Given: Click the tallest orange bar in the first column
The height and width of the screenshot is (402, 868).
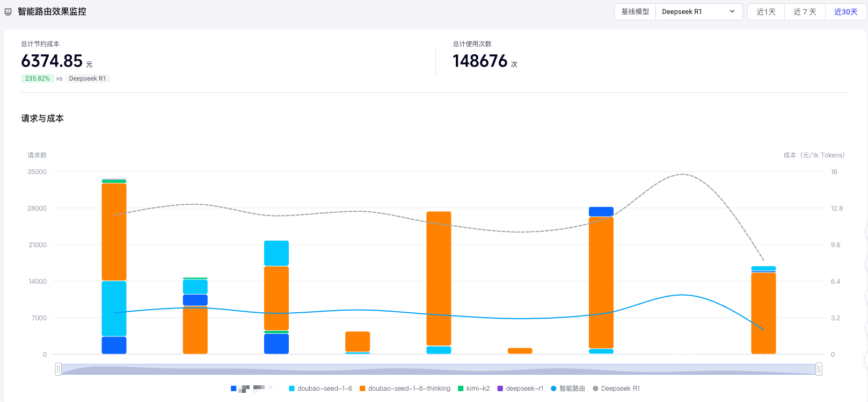Looking at the screenshot, I should [114, 231].
